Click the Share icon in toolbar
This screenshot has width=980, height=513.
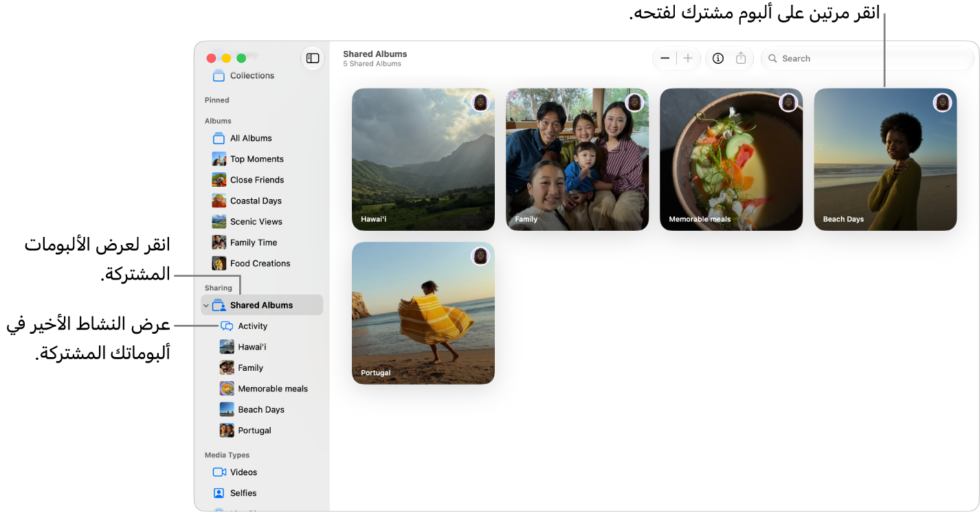pyautogui.click(x=741, y=58)
